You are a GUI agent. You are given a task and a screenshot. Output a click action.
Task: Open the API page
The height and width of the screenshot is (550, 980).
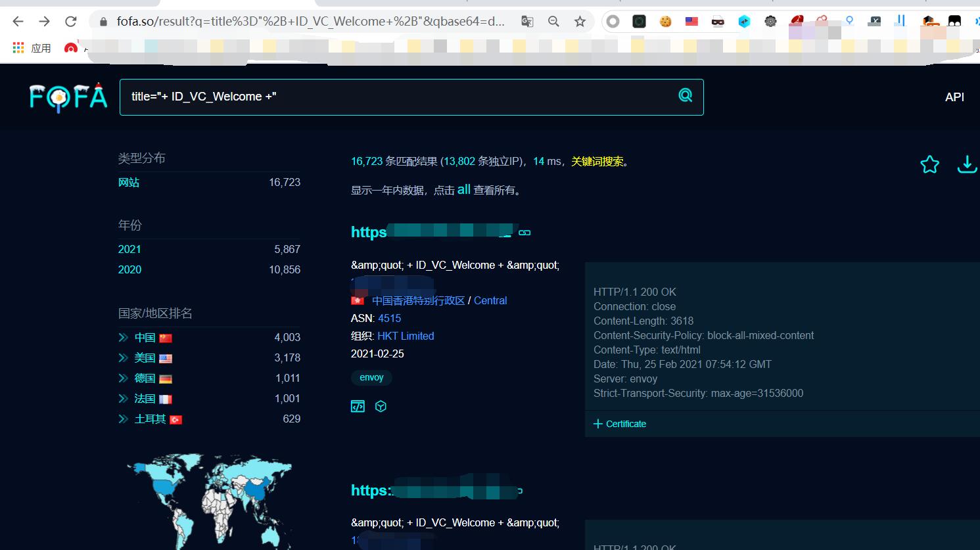point(954,97)
